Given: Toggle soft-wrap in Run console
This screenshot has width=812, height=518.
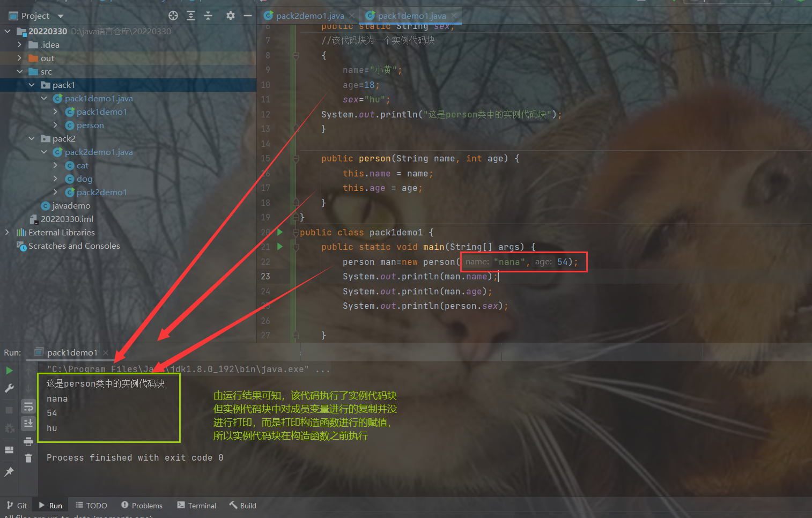Looking at the screenshot, I should [x=28, y=406].
